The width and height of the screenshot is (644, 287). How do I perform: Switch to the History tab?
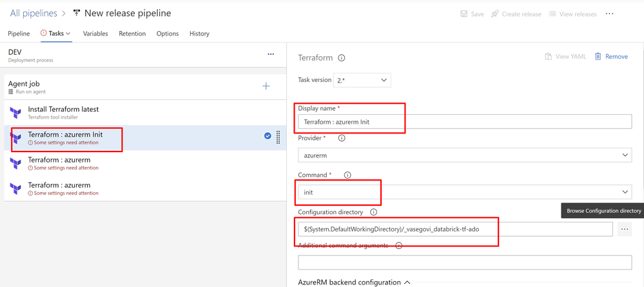pos(199,34)
